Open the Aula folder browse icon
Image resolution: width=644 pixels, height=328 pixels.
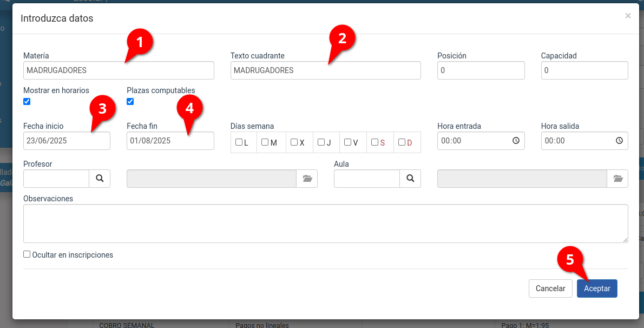tap(617, 179)
